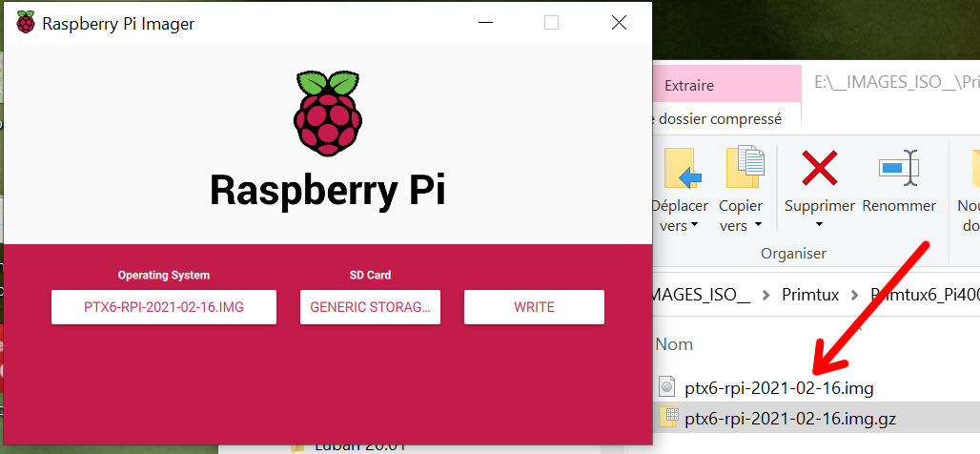
Task: Open the Déplacer vers dropdown arrow
Action: tap(694, 226)
